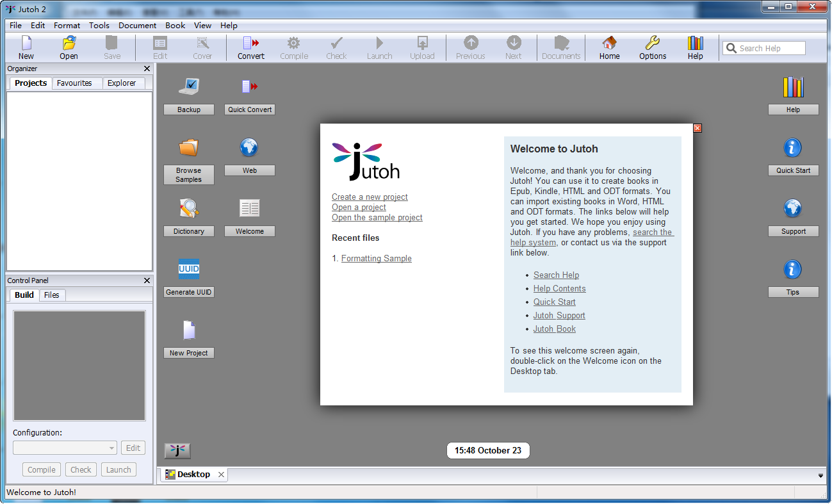The image size is (832, 504).
Task: Click the Help Contents link
Action: (x=560, y=289)
